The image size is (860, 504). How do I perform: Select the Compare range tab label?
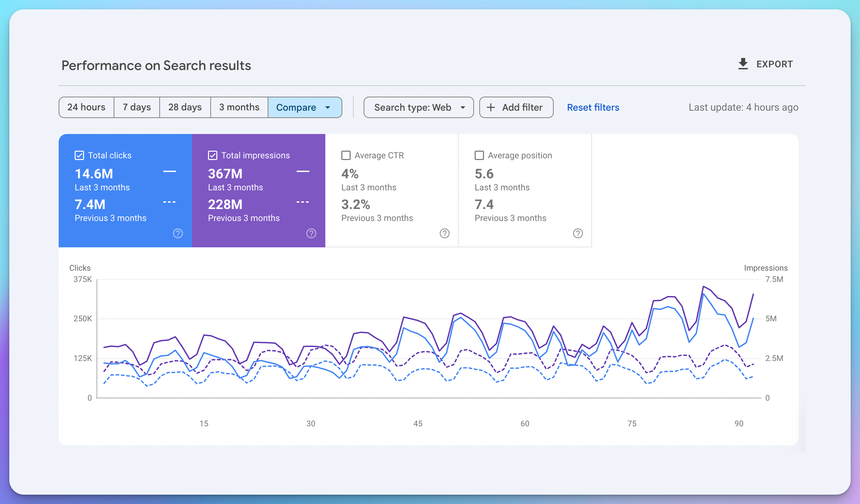pyautogui.click(x=296, y=107)
